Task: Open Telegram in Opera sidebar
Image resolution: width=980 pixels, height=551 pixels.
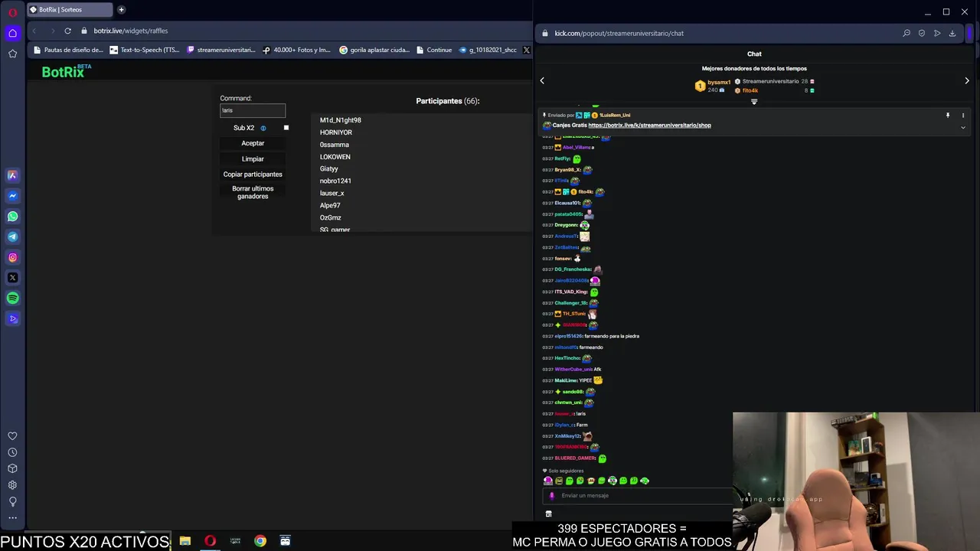Action: pyautogui.click(x=12, y=237)
